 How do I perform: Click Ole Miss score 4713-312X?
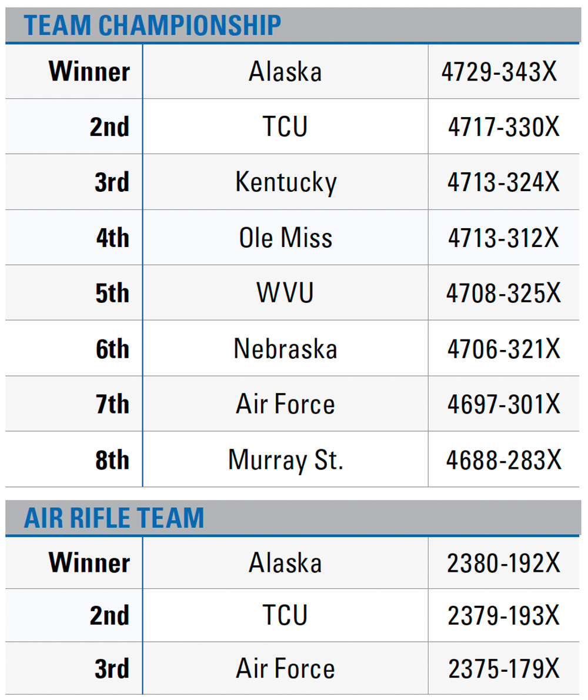coord(504,238)
